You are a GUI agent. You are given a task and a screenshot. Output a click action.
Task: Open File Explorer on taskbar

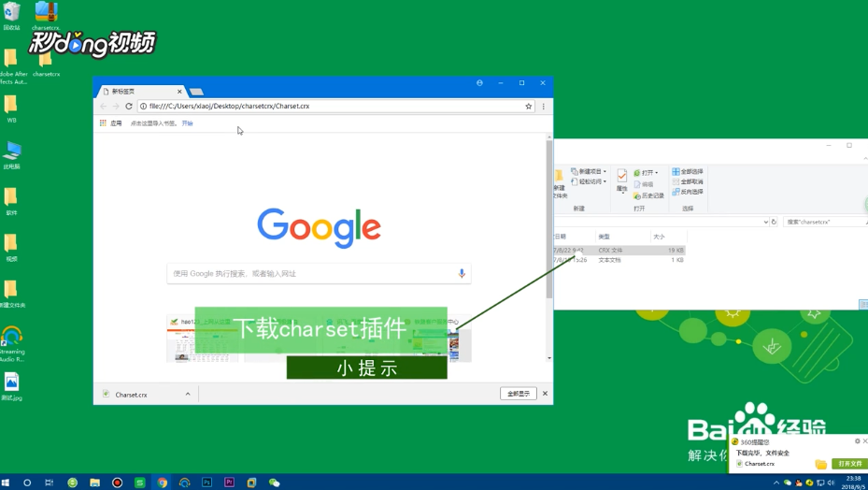(94, 483)
